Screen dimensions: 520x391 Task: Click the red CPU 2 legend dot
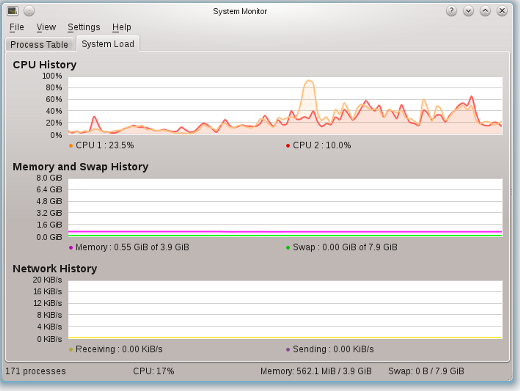(288, 146)
